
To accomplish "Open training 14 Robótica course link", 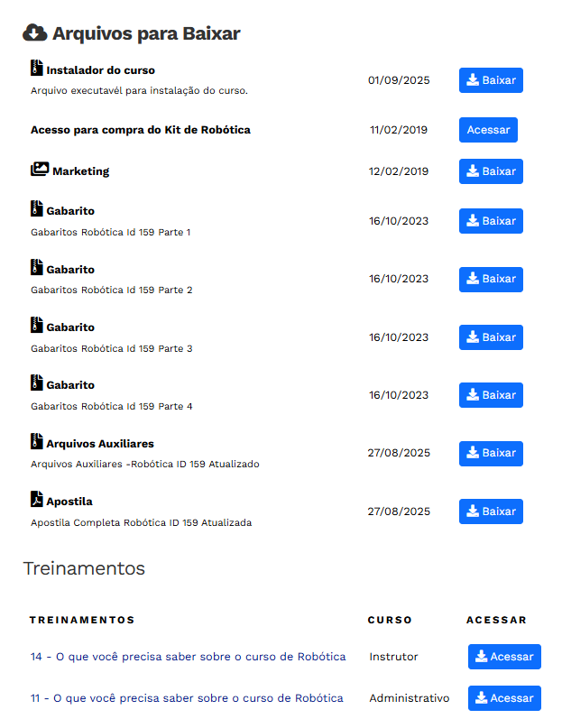I will click(188, 657).
